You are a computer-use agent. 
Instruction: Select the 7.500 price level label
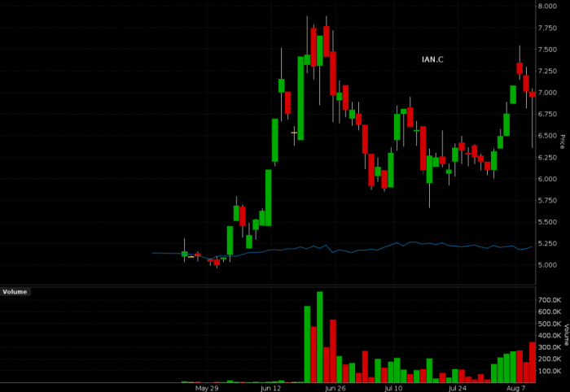click(547, 50)
